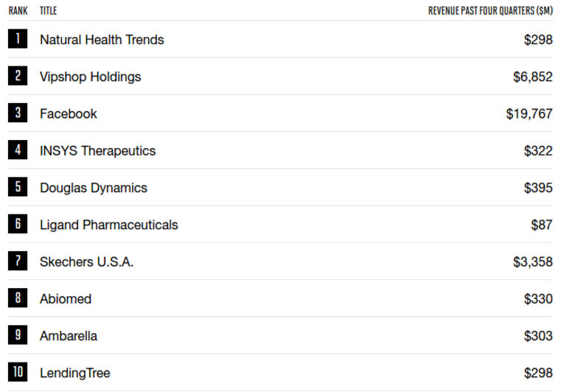Sort by the TITLE column header
This screenshot has height=392, width=566.
pyautogui.click(x=48, y=11)
